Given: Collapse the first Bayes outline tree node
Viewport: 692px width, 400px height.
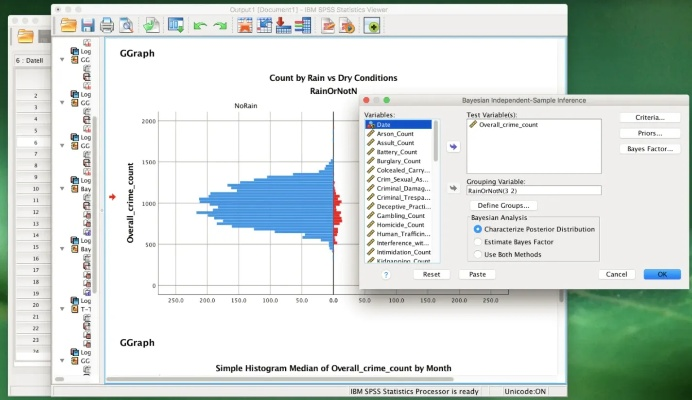Looking at the screenshot, I should 63,188.
